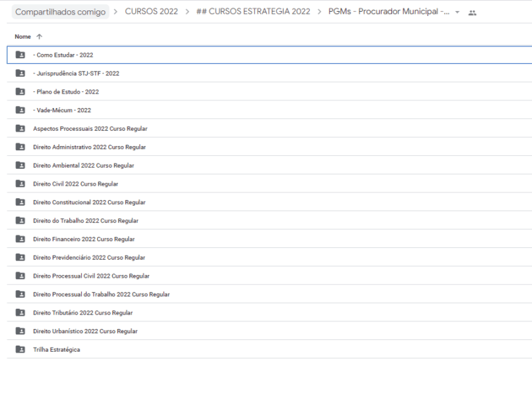Open the CURSOS 2022 breadcrumb
This screenshot has height=410, width=532.
point(151,12)
